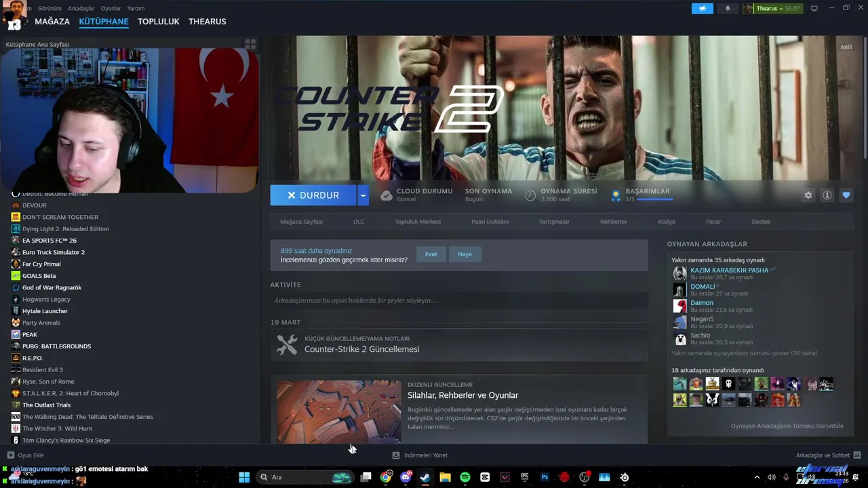Show the game info icon
The height and width of the screenshot is (488, 868).
click(x=827, y=195)
